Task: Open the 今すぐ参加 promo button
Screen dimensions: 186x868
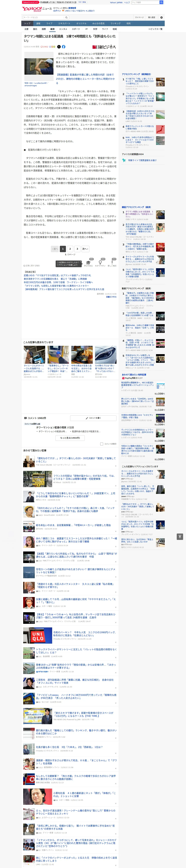Action: (82, 2)
